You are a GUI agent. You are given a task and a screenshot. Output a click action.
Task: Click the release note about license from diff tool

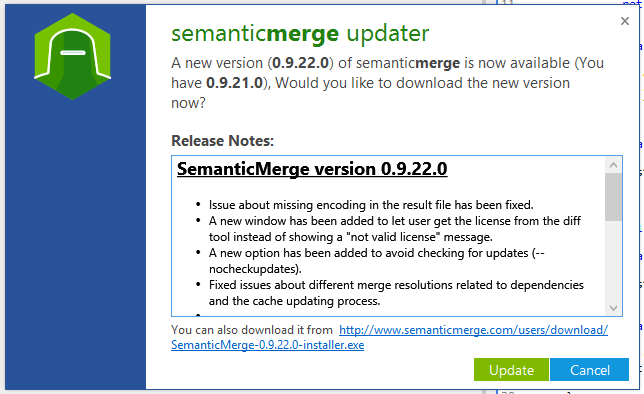(395, 228)
